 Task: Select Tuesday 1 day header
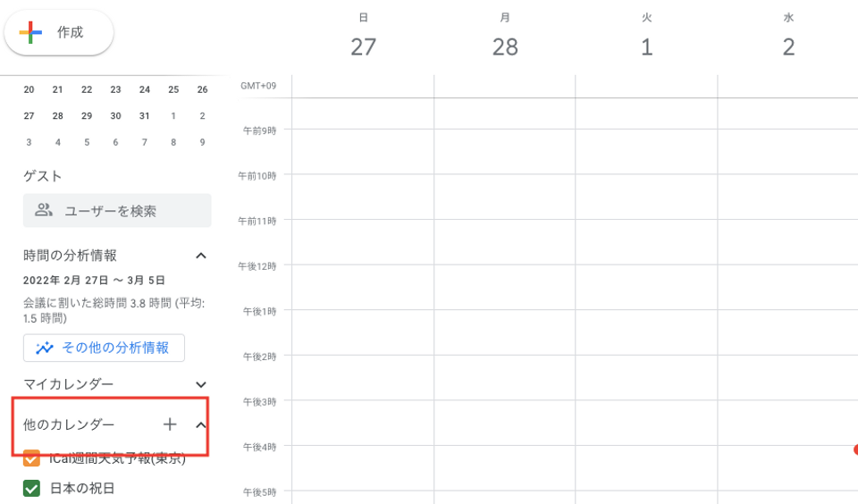pyautogui.click(x=647, y=38)
